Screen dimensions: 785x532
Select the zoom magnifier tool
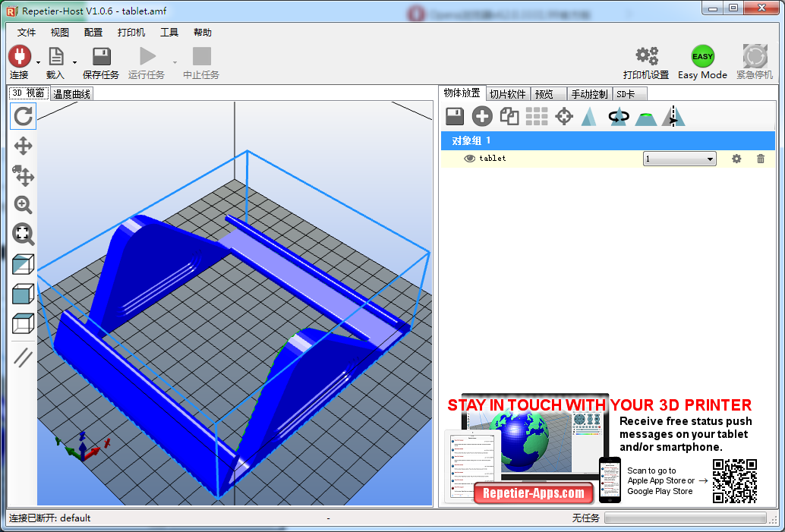click(23, 205)
